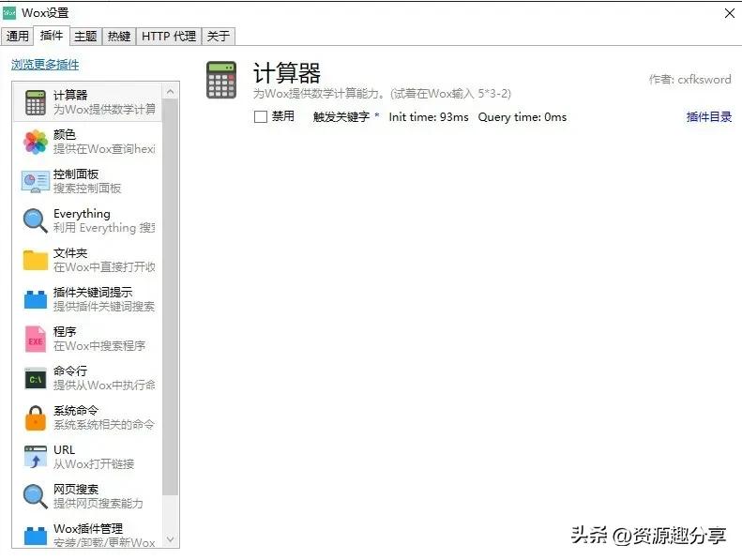This screenshot has width=742, height=560.
Task: Select the 文件夹 plugin title
Action: coord(70,252)
